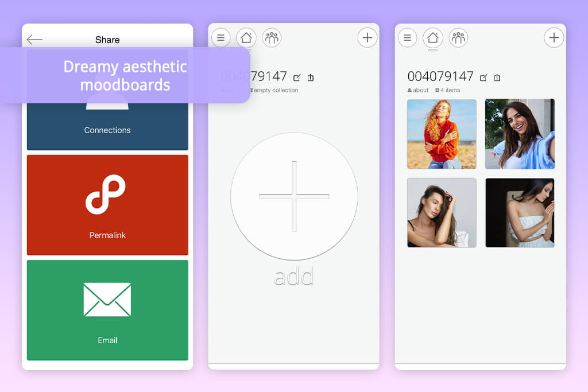588x392 pixels.
Task: Open the about link under collection title
Action: coord(418,90)
